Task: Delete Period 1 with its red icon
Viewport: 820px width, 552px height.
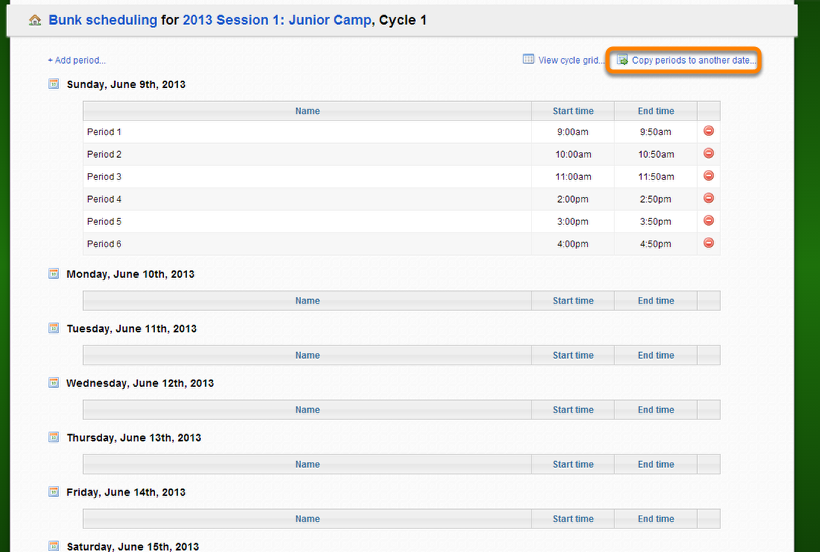Action: 709,131
